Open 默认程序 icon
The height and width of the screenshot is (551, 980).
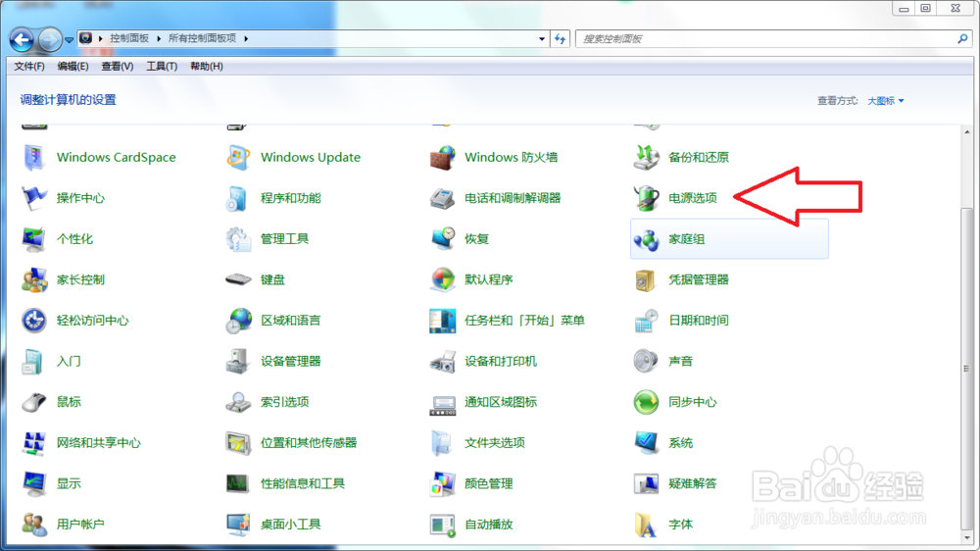[x=443, y=279]
